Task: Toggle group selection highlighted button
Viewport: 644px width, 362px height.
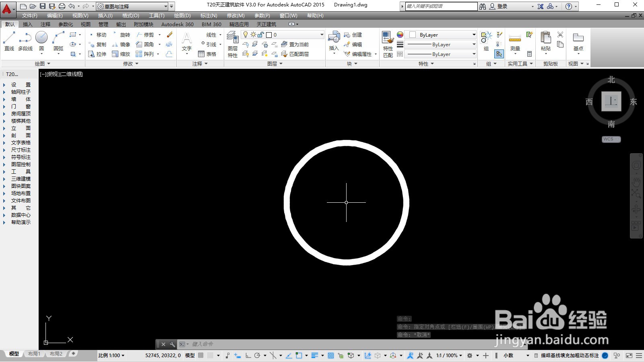Action: (x=499, y=54)
